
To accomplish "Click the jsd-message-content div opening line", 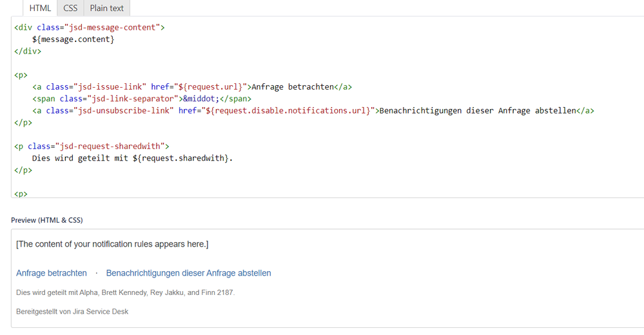I will [90, 28].
